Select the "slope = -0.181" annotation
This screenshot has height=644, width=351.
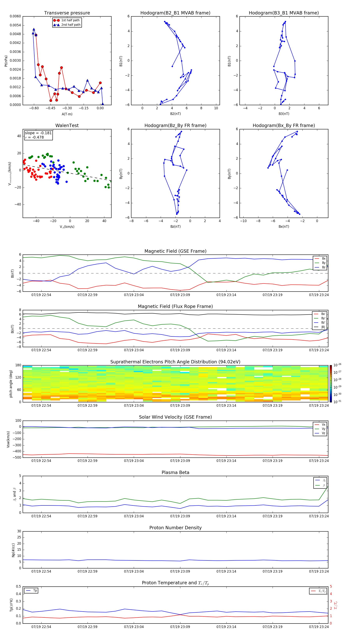coord(38,133)
